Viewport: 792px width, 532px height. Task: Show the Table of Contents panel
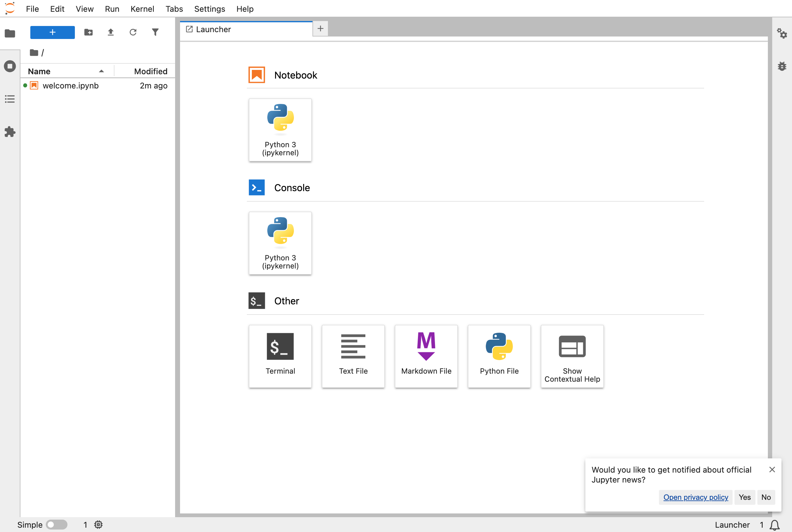[x=10, y=99]
